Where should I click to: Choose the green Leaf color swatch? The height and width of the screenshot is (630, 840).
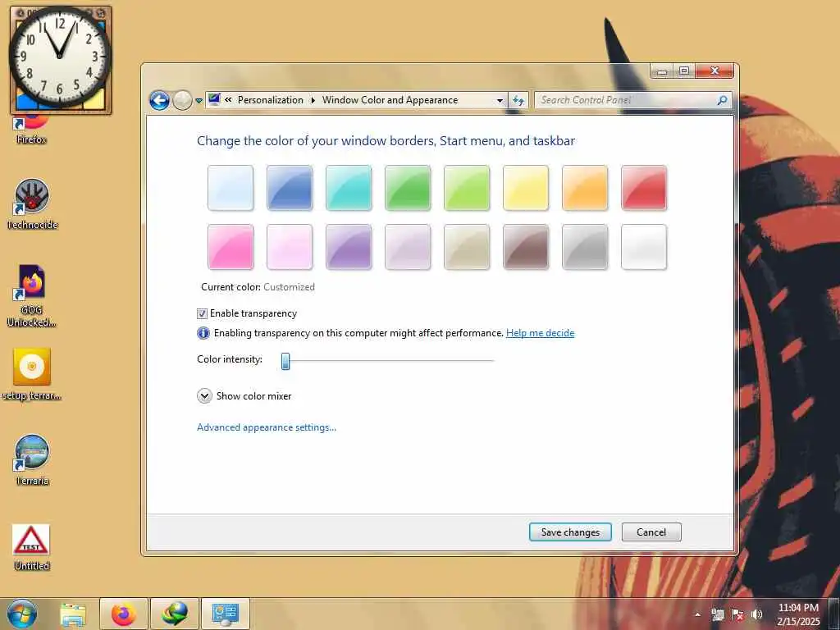click(408, 188)
